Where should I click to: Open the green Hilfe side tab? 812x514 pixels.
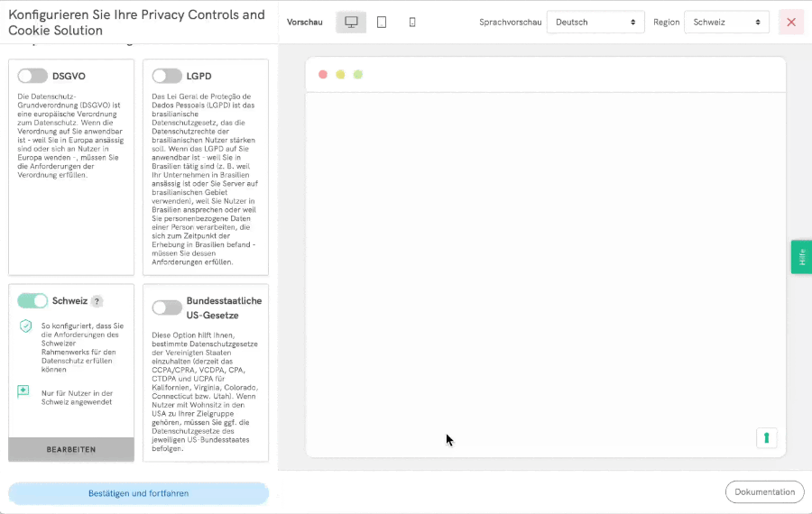[x=801, y=257]
